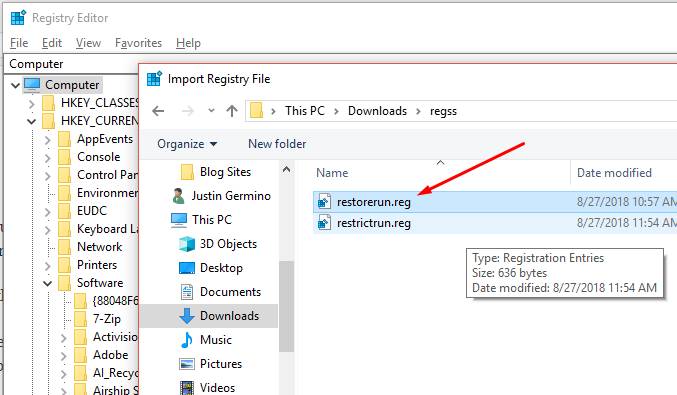The width and height of the screenshot is (677, 395).
Task: Go up one folder level with up arrow
Action: coord(232,111)
